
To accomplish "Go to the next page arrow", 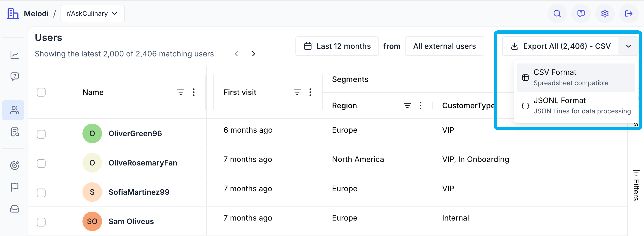I will [253, 54].
